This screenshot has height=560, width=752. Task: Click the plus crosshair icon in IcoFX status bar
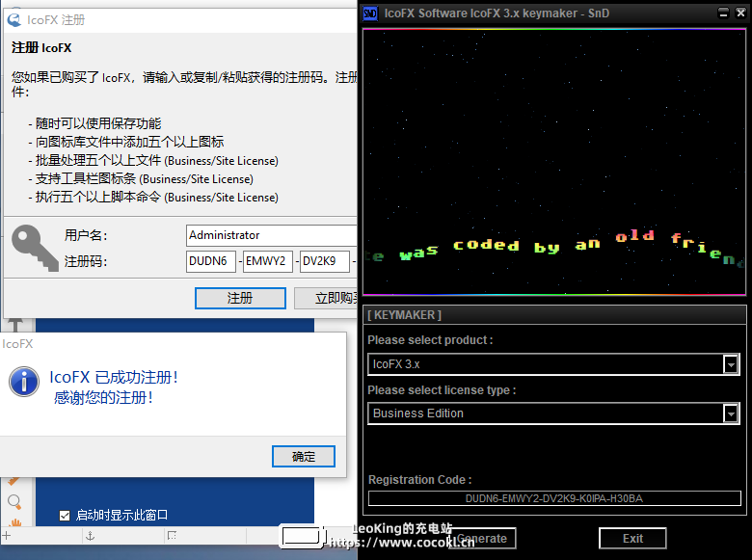7,536
